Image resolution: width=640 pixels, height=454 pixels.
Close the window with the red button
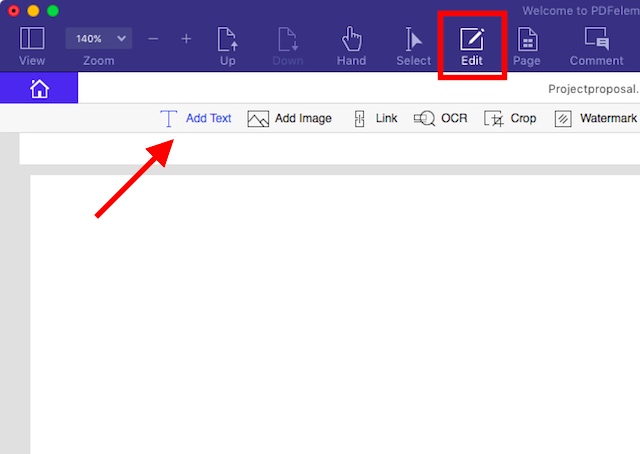point(13,11)
